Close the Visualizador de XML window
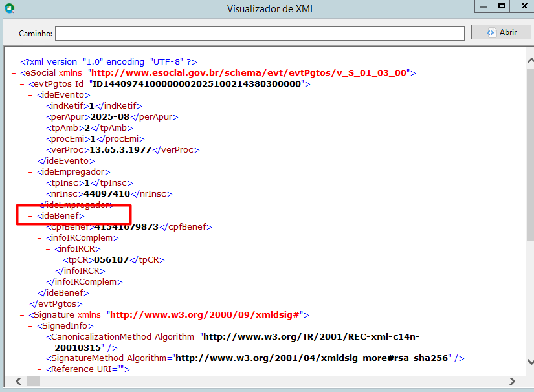This screenshot has height=392, width=534. (524, 6)
